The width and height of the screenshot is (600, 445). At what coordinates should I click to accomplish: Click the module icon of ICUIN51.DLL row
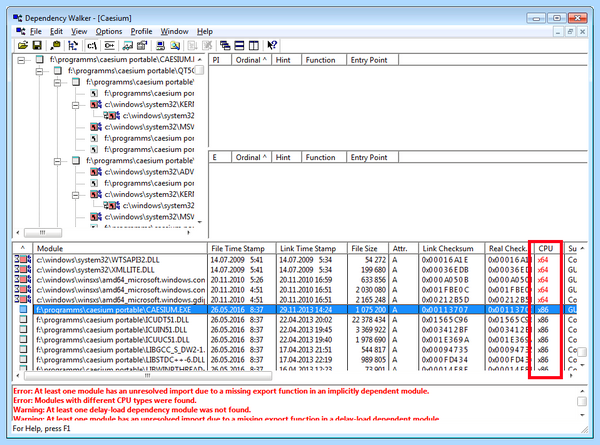23,329
